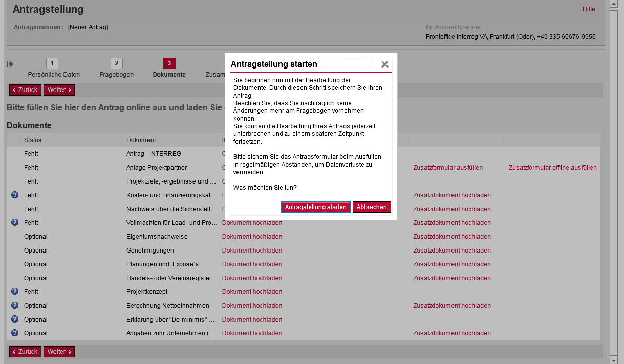
Task: Upload Zusatzdokument for Berechnung Nettoeinnahmen
Action: click(x=452, y=306)
